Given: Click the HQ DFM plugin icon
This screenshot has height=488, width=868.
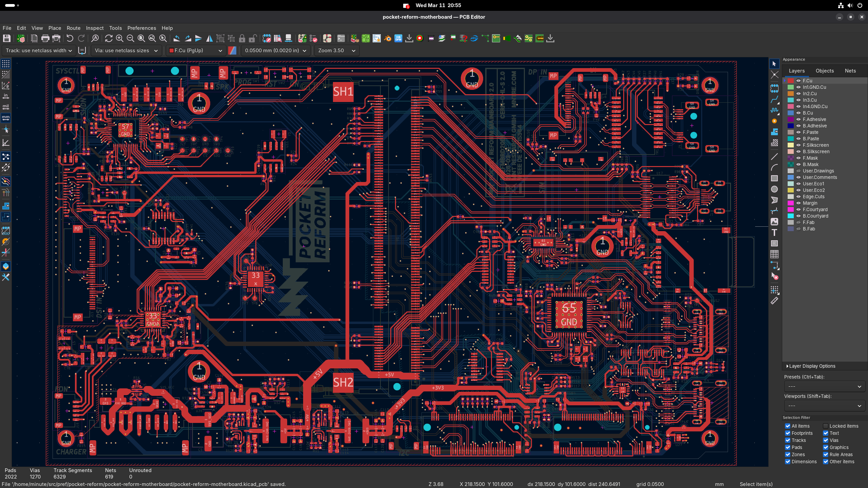Looking at the screenshot, I should (398, 39).
